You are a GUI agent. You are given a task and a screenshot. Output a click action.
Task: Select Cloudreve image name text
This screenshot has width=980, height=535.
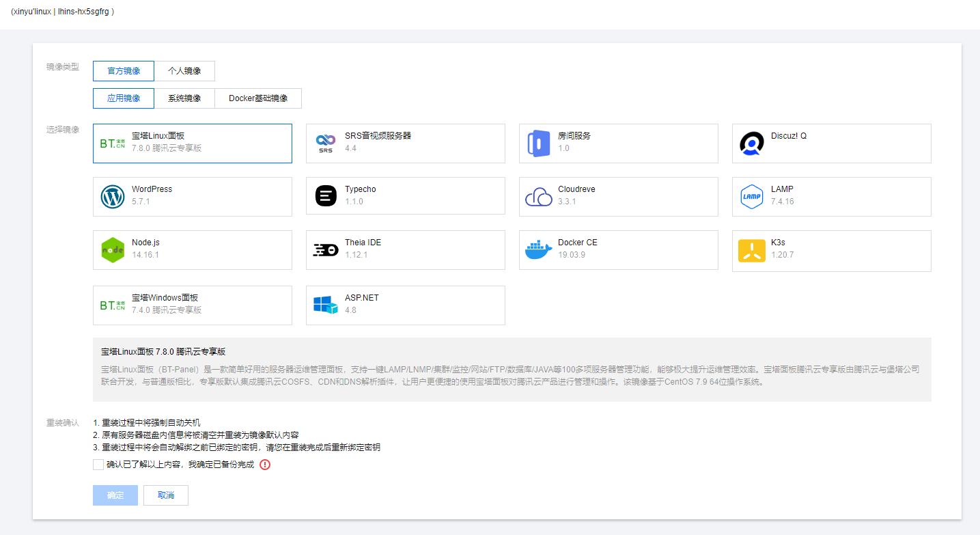[x=576, y=189]
